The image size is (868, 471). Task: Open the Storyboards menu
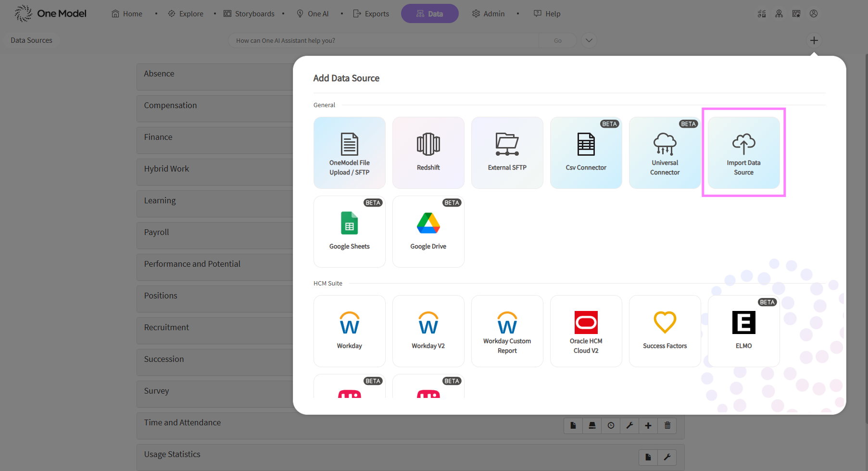(x=249, y=13)
